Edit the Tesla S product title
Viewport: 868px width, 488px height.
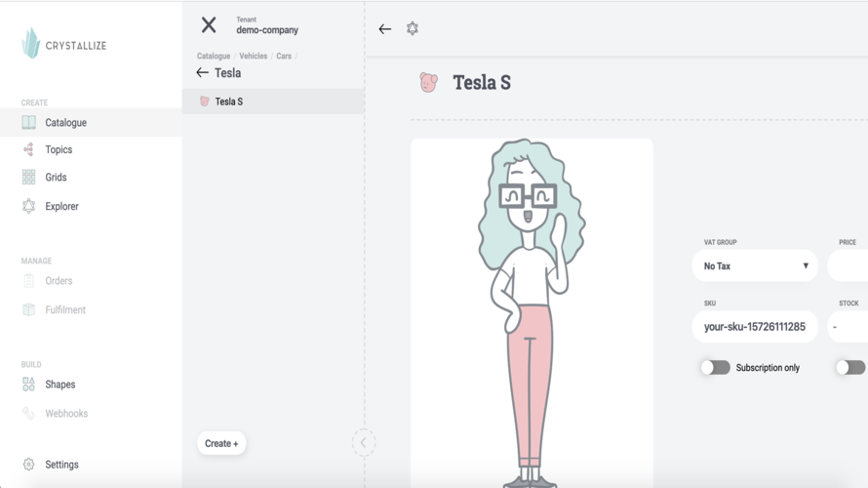(x=482, y=83)
